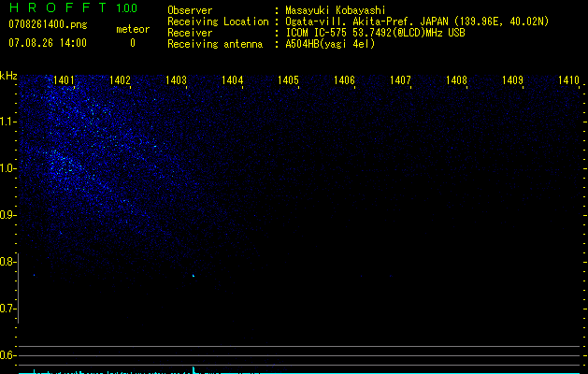588x374 pixels.
Task: Click the 0.8 kHz frequency label
Action: pos(7,262)
